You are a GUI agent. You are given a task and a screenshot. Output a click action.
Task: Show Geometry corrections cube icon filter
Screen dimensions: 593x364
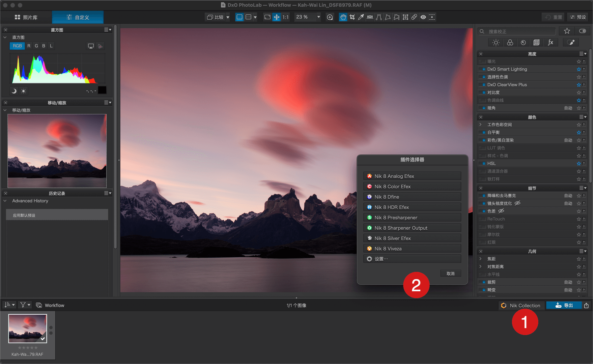537,42
